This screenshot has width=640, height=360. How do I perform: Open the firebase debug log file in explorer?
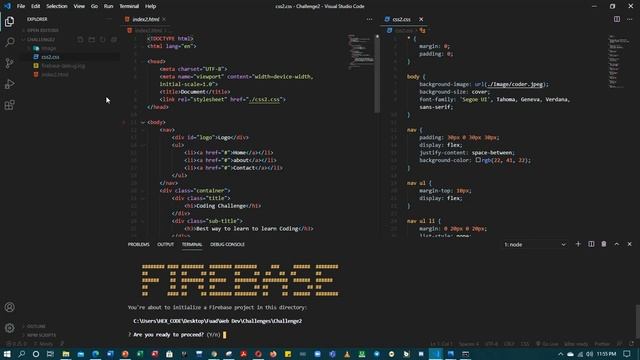[63, 66]
